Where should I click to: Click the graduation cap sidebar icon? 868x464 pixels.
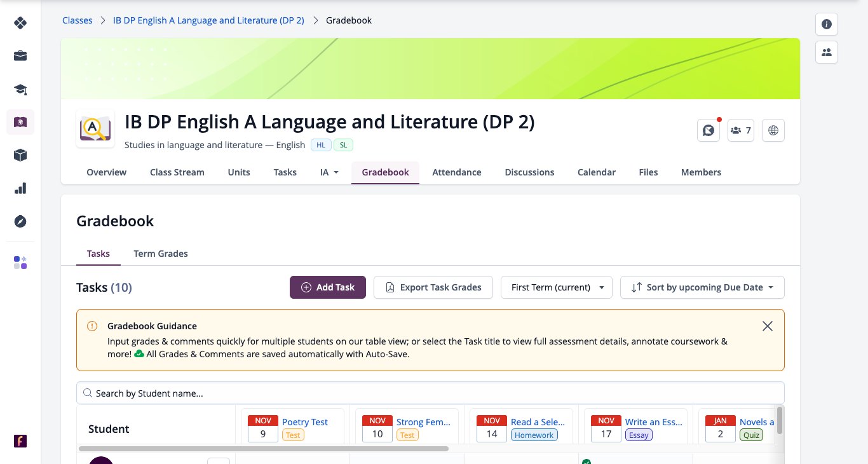(x=20, y=89)
